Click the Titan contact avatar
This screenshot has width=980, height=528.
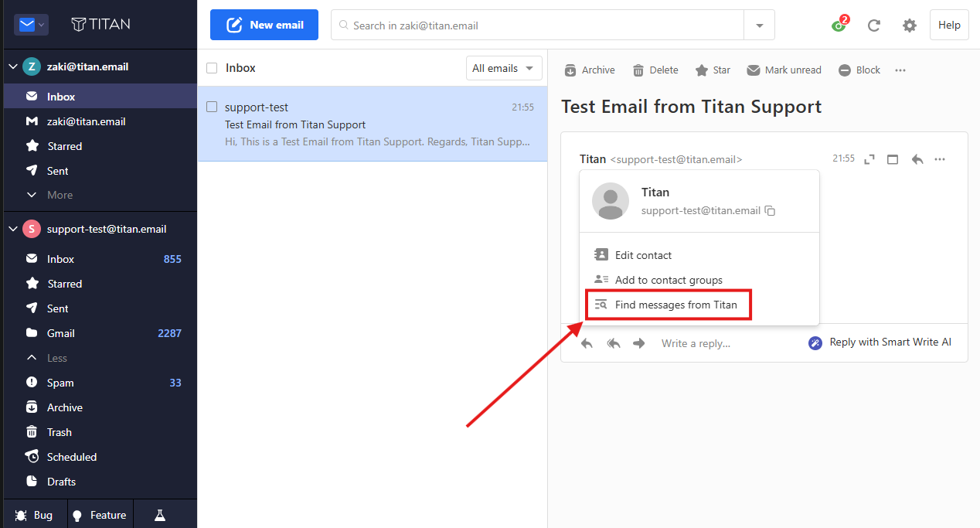(x=611, y=201)
